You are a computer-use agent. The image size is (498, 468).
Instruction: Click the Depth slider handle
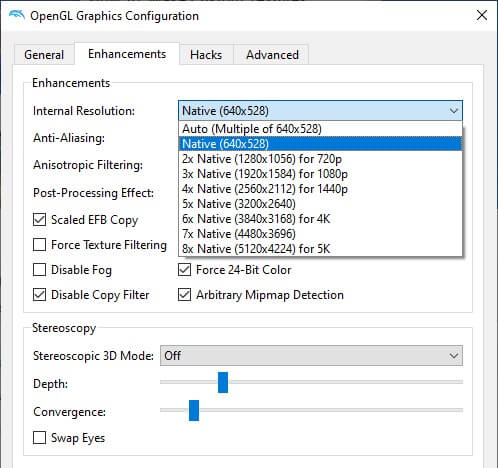[223, 382]
